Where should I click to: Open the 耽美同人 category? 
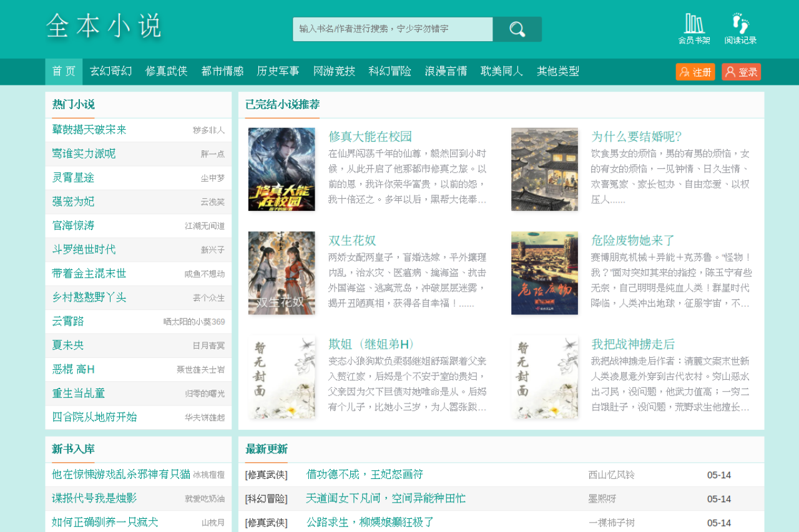pyautogui.click(x=502, y=72)
